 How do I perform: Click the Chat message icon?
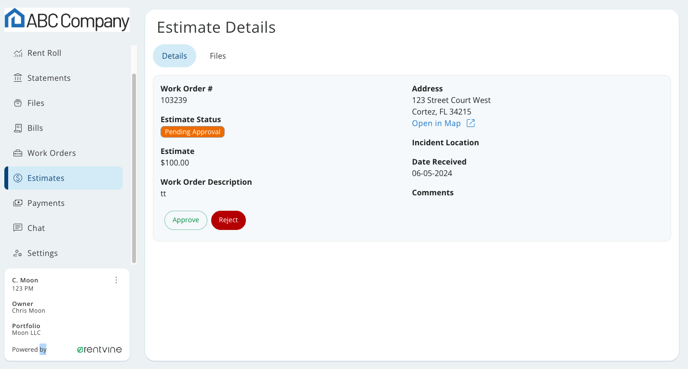pos(18,228)
